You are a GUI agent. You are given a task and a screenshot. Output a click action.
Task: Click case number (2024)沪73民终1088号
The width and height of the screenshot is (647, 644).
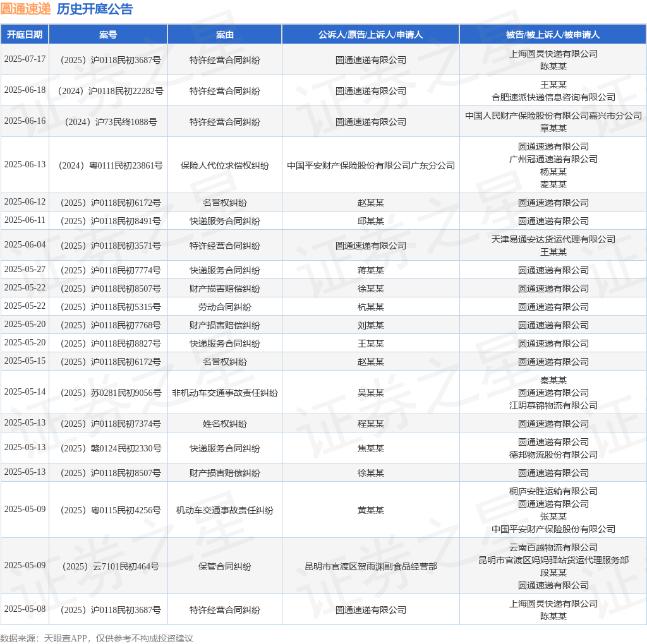pos(111,122)
